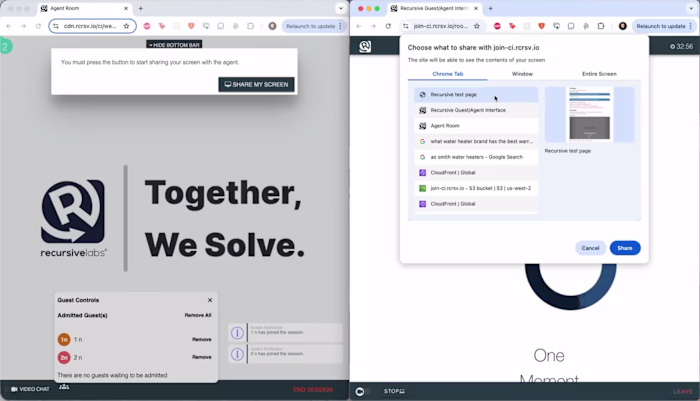The height and width of the screenshot is (401, 700).
Task: Open tab search dropdown in Agent Room window
Action: (x=341, y=8)
